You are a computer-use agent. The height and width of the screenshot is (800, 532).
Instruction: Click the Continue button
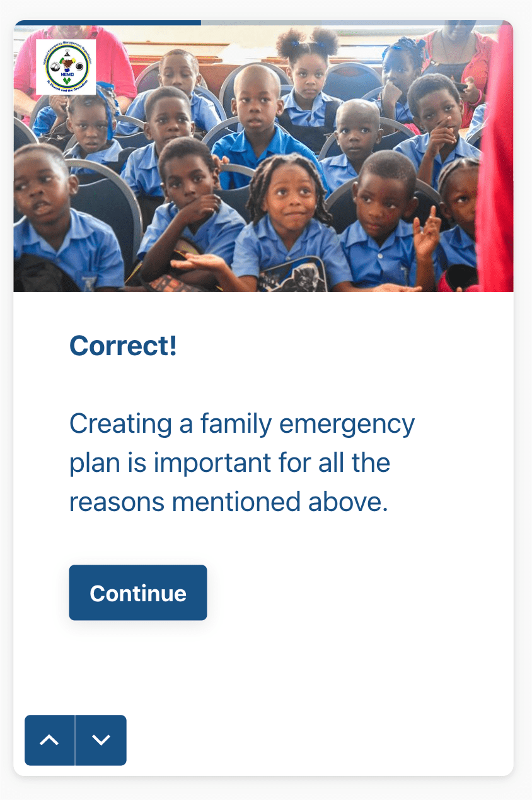(138, 592)
